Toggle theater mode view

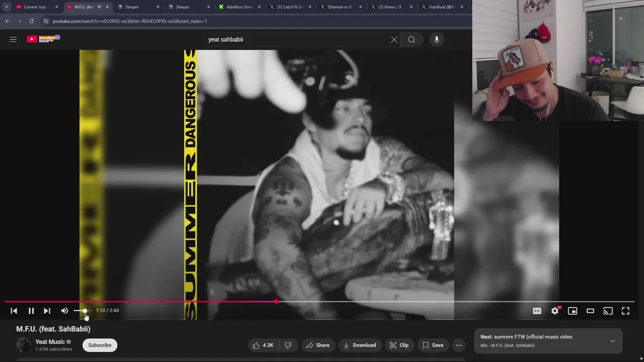(x=590, y=311)
